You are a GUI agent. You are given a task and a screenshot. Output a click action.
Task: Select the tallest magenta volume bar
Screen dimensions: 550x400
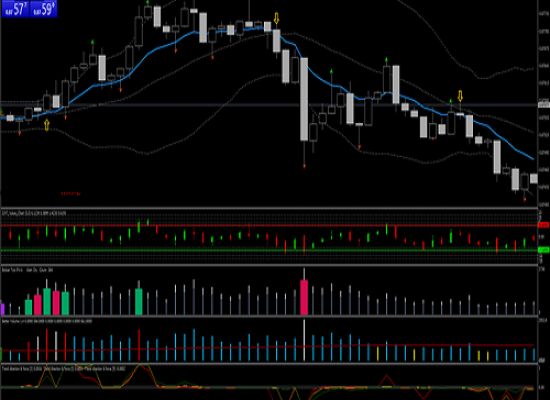[304, 297]
